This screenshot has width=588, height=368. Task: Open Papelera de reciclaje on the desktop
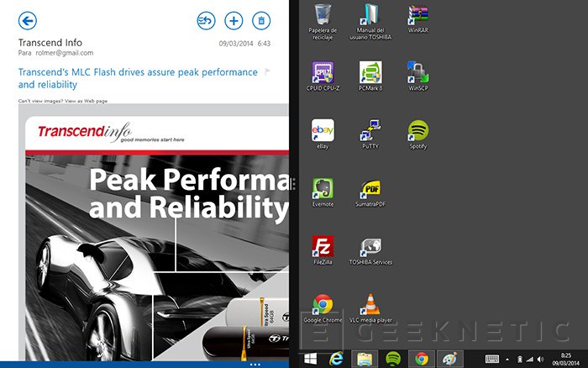coord(323,22)
